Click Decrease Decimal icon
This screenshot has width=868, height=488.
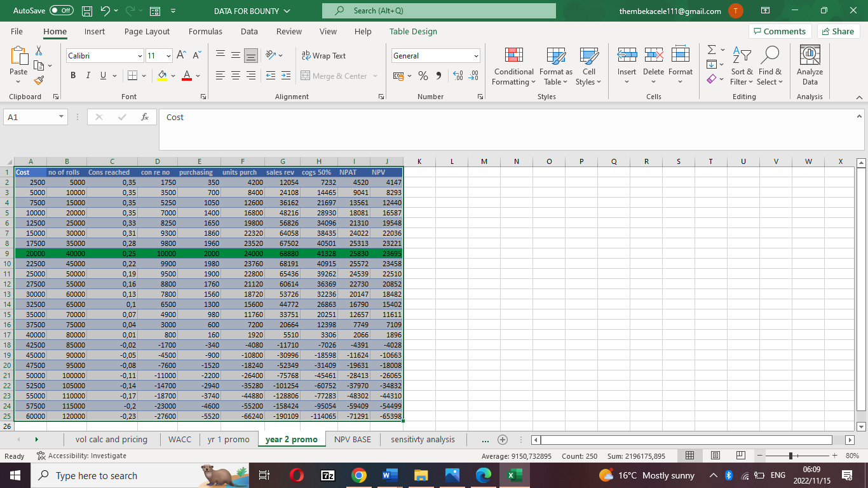pos(473,76)
